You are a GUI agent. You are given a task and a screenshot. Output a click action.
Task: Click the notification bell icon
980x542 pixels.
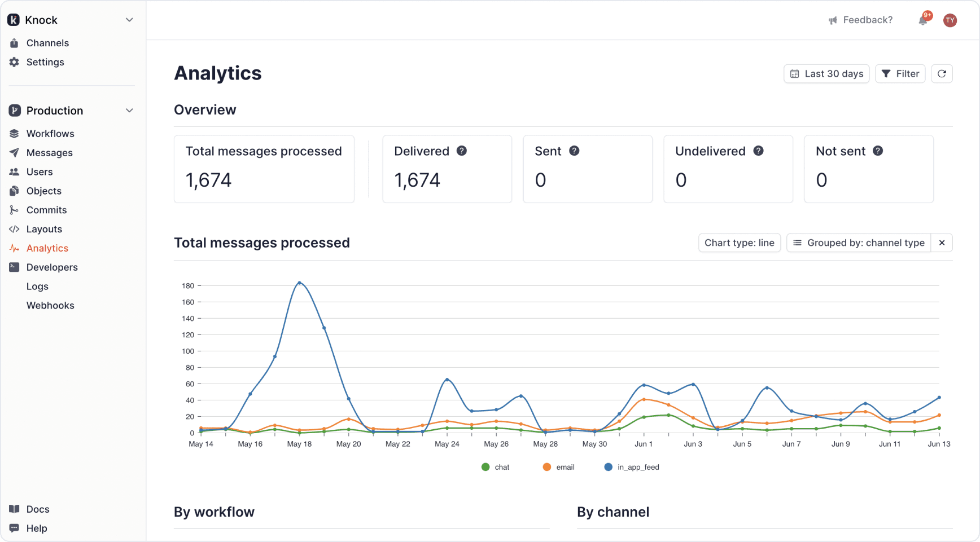923,20
